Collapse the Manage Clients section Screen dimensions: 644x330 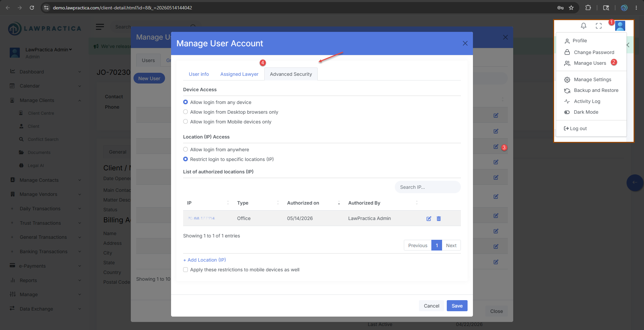tap(79, 100)
